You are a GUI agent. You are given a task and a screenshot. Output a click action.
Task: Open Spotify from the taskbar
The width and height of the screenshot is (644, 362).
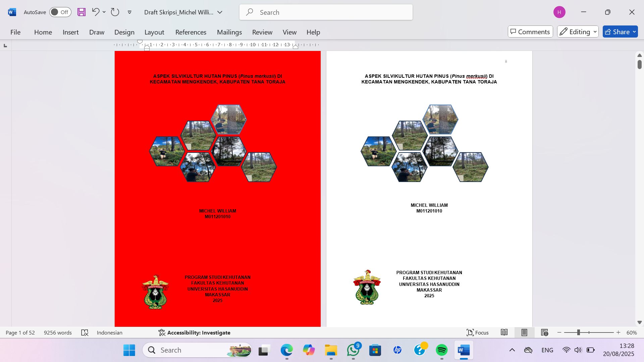click(442, 350)
